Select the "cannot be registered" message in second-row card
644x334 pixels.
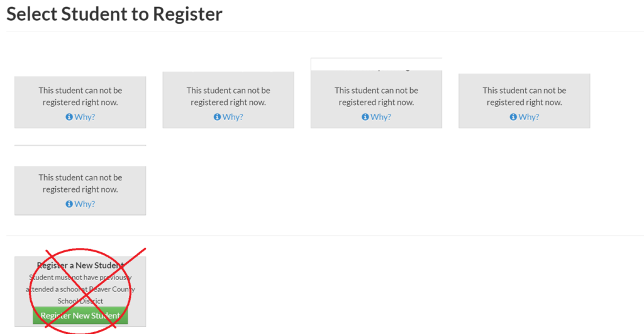[80, 184]
